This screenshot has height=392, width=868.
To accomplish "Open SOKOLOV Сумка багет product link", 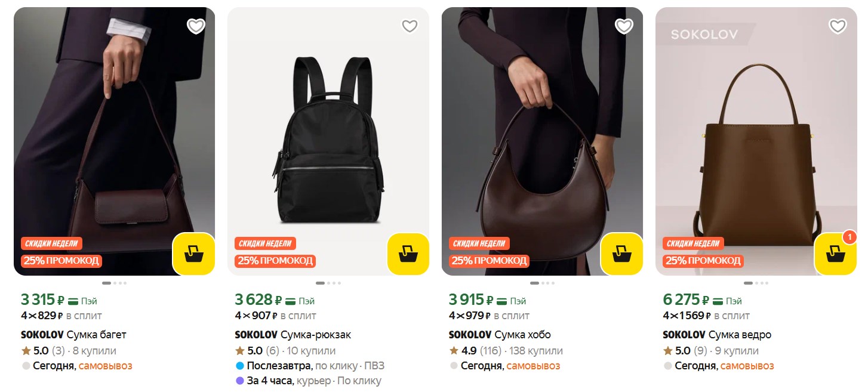I will click(x=73, y=335).
